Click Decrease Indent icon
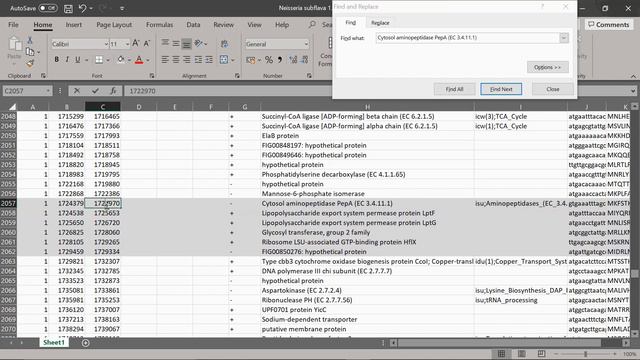 [x=198, y=60]
